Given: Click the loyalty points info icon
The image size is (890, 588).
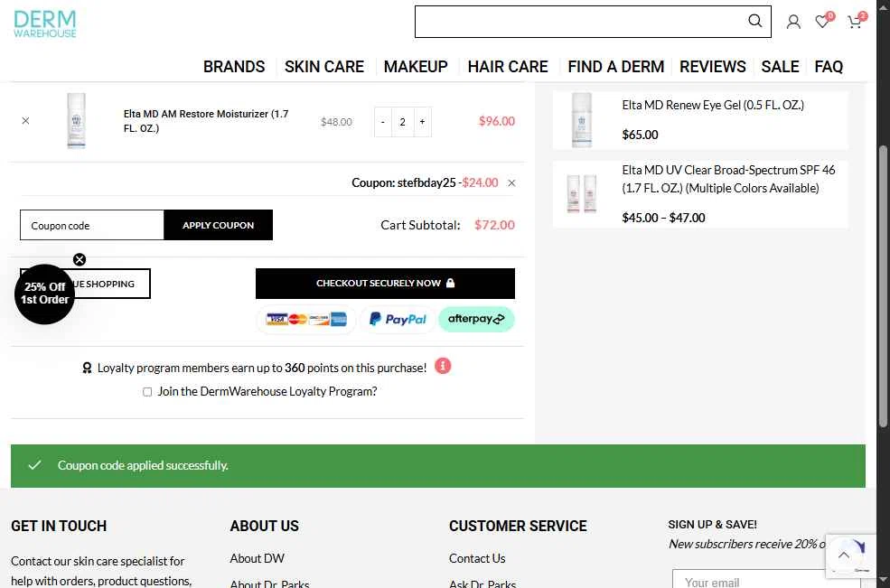Looking at the screenshot, I should pos(443,367).
